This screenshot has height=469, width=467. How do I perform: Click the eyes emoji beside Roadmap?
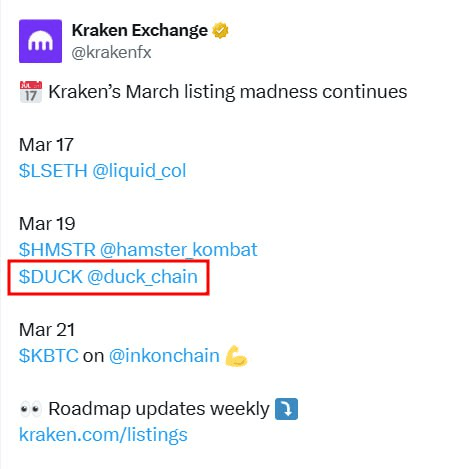tap(31, 409)
